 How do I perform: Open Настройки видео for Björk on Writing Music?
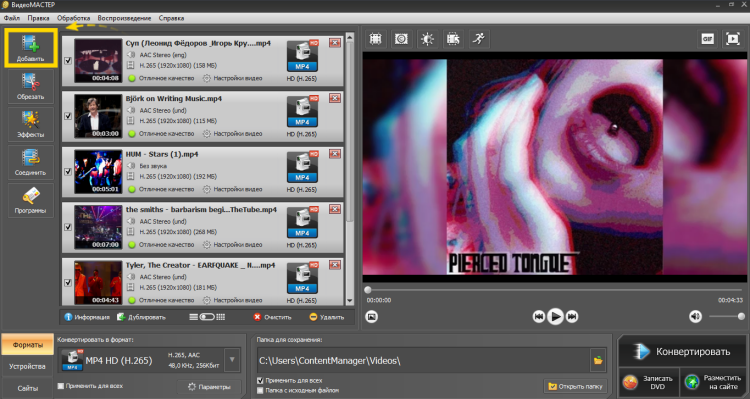[x=232, y=133]
